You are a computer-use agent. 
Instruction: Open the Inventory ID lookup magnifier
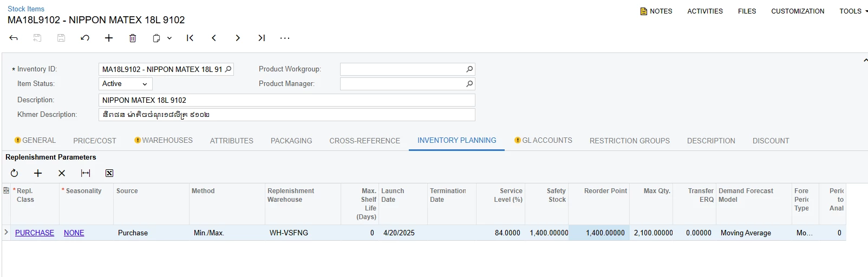228,69
